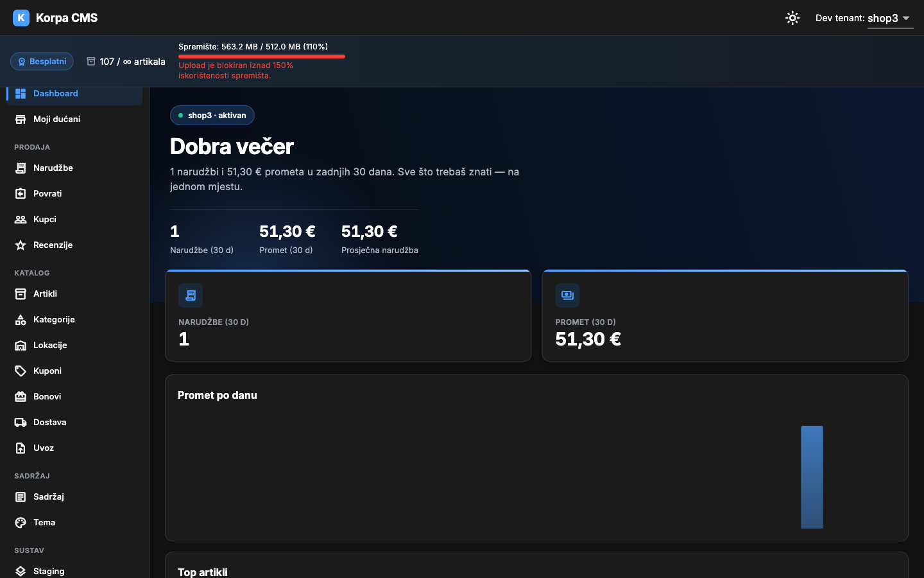Toggle light/dark theme sun icon
This screenshot has height=578, width=924.
click(x=792, y=18)
